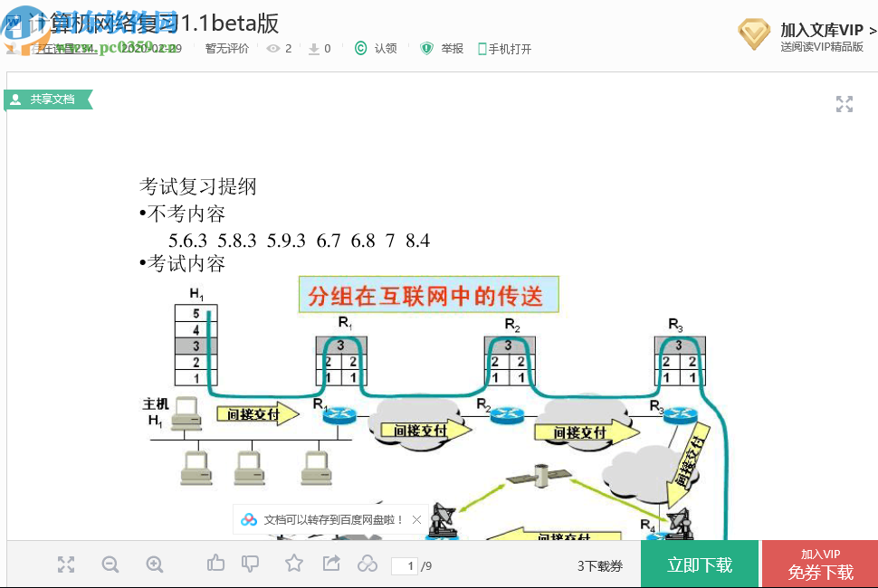Zoom out of the document page
878x588 pixels.
[110, 564]
